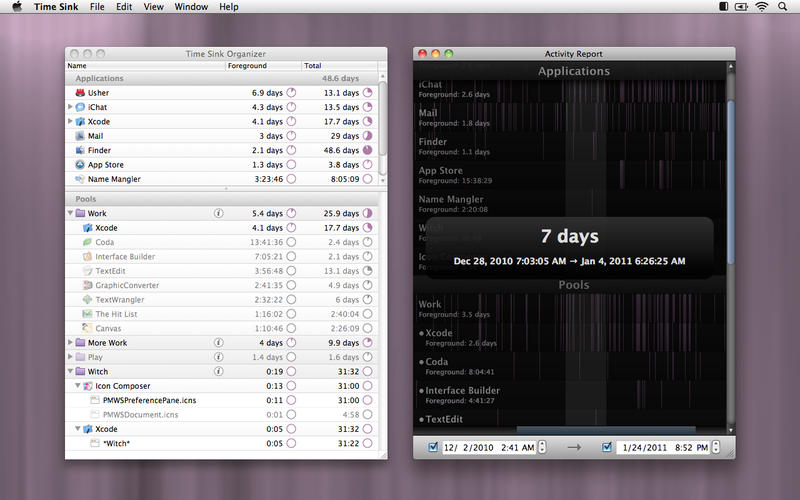Click the Work pool folder icon
The image size is (800, 500).
pyautogui.click(x=80, y=213)
